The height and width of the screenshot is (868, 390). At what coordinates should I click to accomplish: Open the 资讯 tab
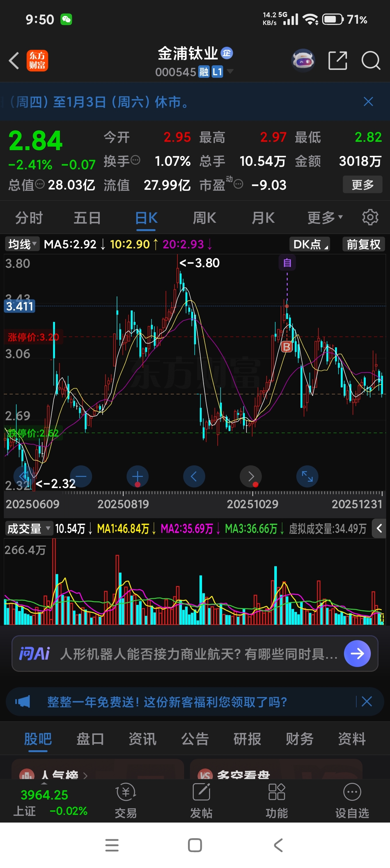coord(143,739)
